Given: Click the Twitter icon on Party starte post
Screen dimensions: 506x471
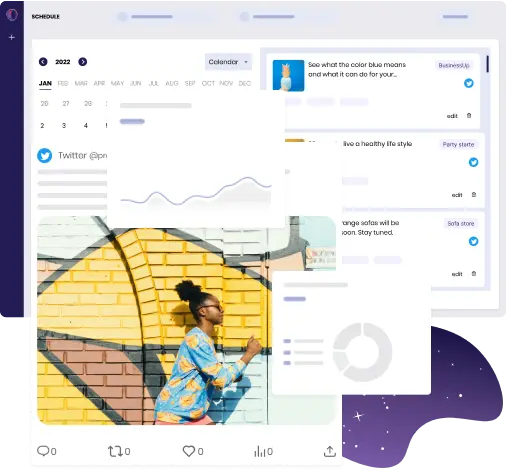Looking at the screenshot, I should [x=473, y=162].
